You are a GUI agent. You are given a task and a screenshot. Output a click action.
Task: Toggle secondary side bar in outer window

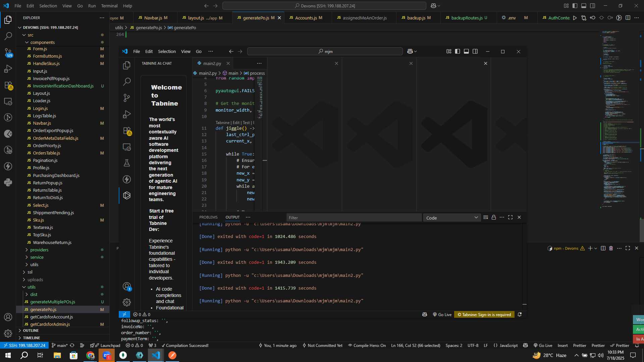pos(593,6)
